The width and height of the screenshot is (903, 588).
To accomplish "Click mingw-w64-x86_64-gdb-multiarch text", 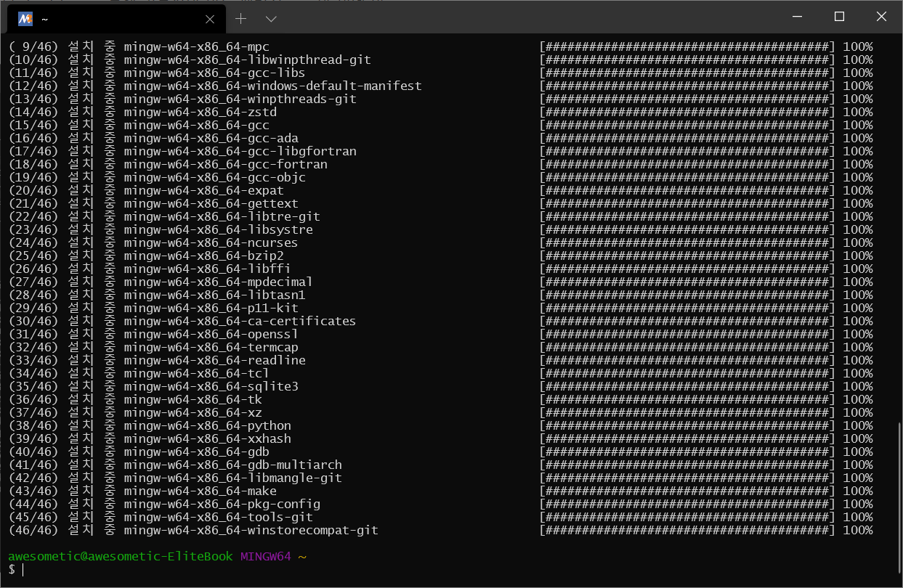I will (x=233, y=465).
